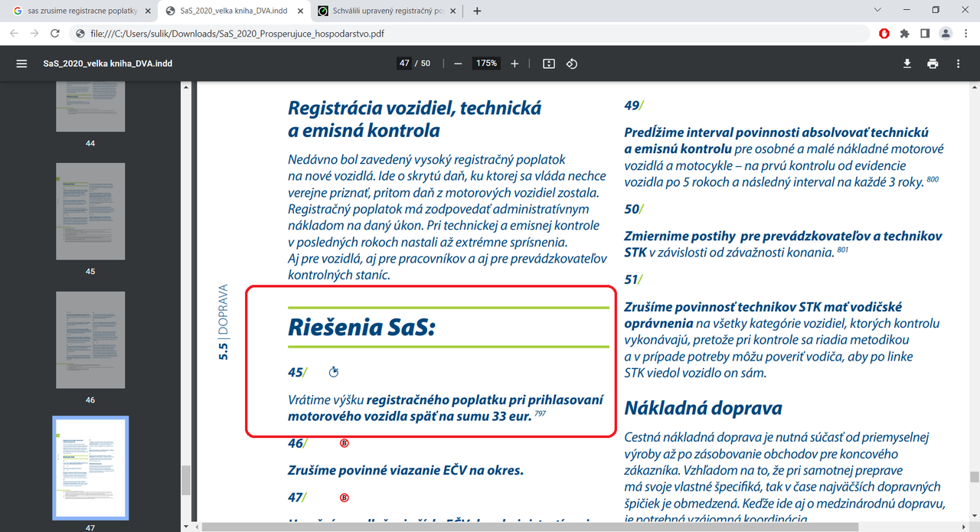Click the red B icon next to 47/
Image resolution: width=980 pixels, height=532 pixels.
(x=344, y=498)
